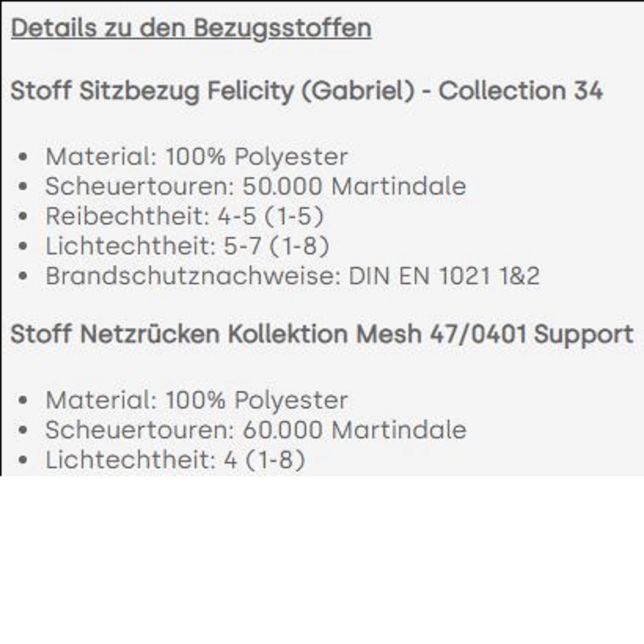Click '47/0401 Support' in the mesh heading
Screen dimensions: 644x644
pos(531,334)
